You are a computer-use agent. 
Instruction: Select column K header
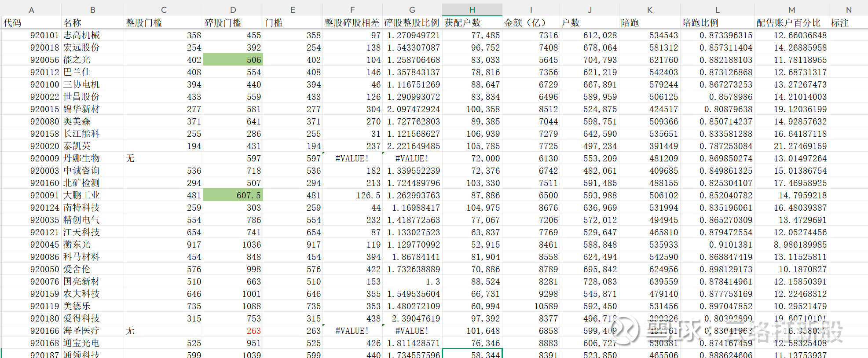pos(650,10)
